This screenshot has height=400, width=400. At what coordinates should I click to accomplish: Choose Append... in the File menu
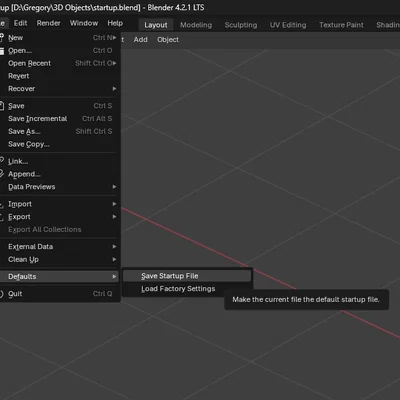[x=59, y=174]
